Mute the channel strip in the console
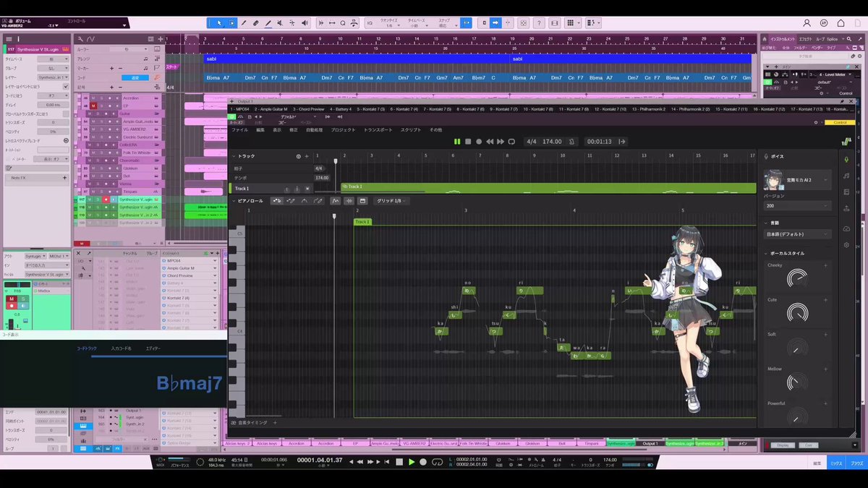The height and width of the screenshot is (488, 868). (12, 299)
